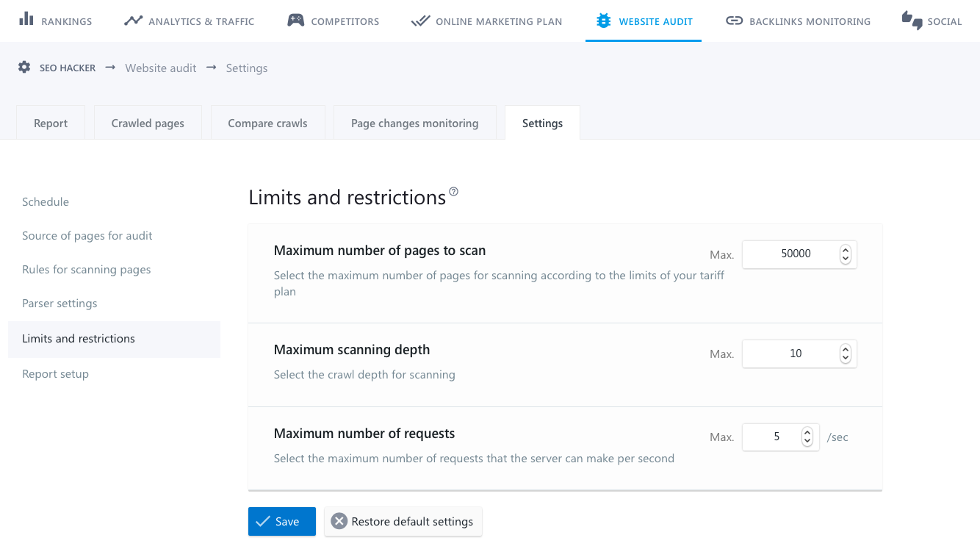Click the Rankings bar chart icon
Screen dimensions: 980x549
[x=26, y=19]
